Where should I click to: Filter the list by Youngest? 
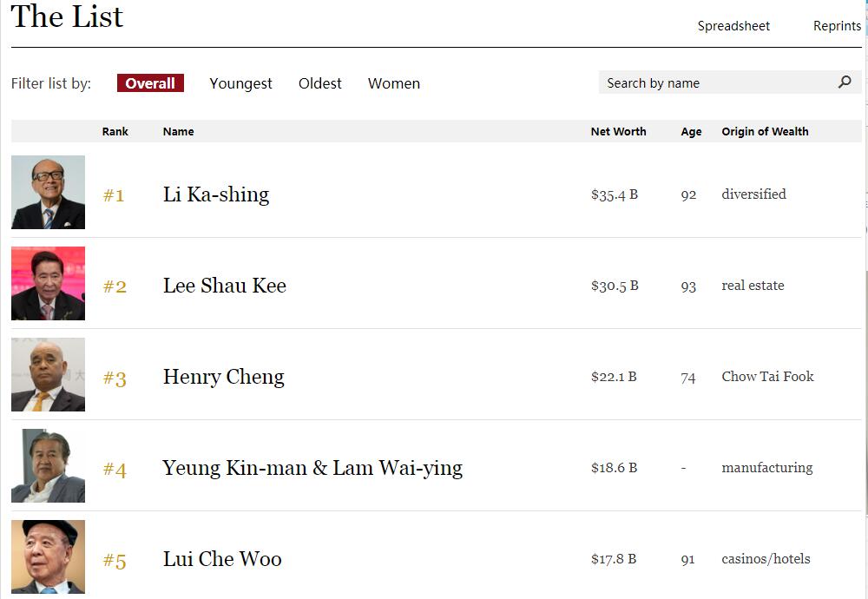tap(240, 83)
